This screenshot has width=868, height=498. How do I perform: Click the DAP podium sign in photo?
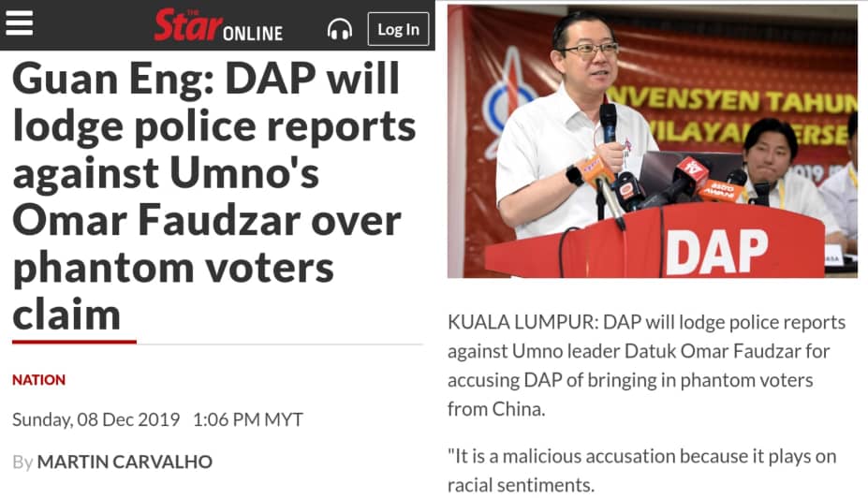717,252
